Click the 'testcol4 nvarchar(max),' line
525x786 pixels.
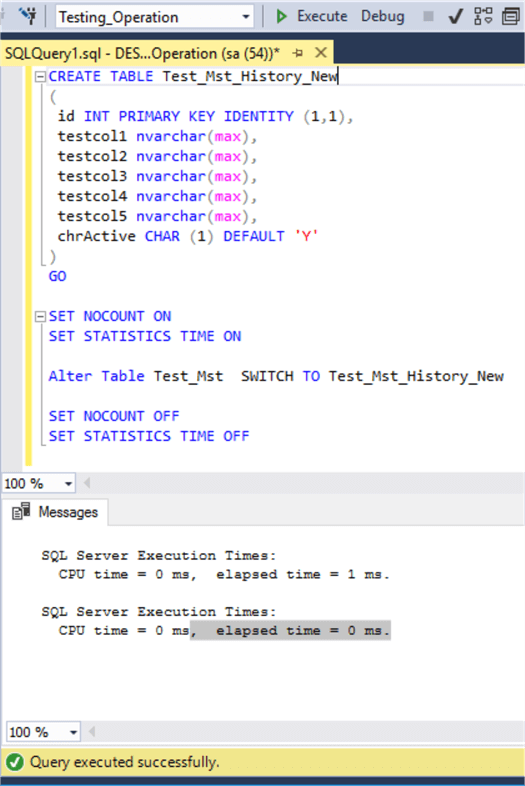(x=157, y=196)
